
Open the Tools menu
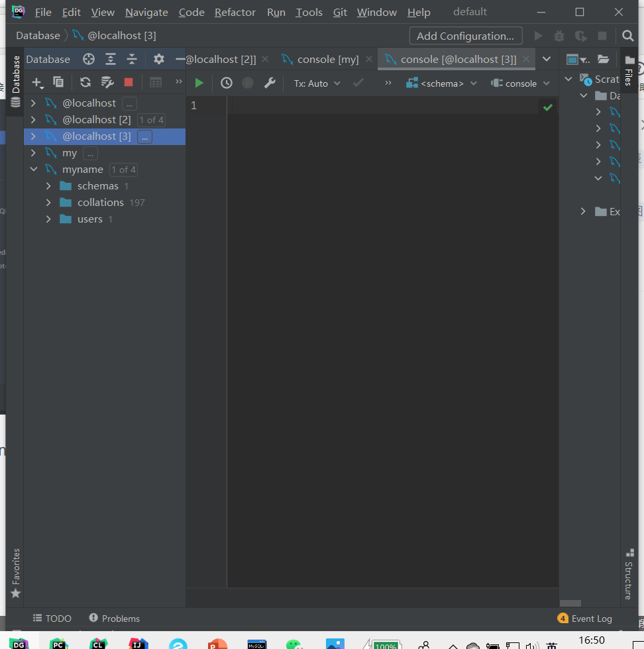[309, 12]
